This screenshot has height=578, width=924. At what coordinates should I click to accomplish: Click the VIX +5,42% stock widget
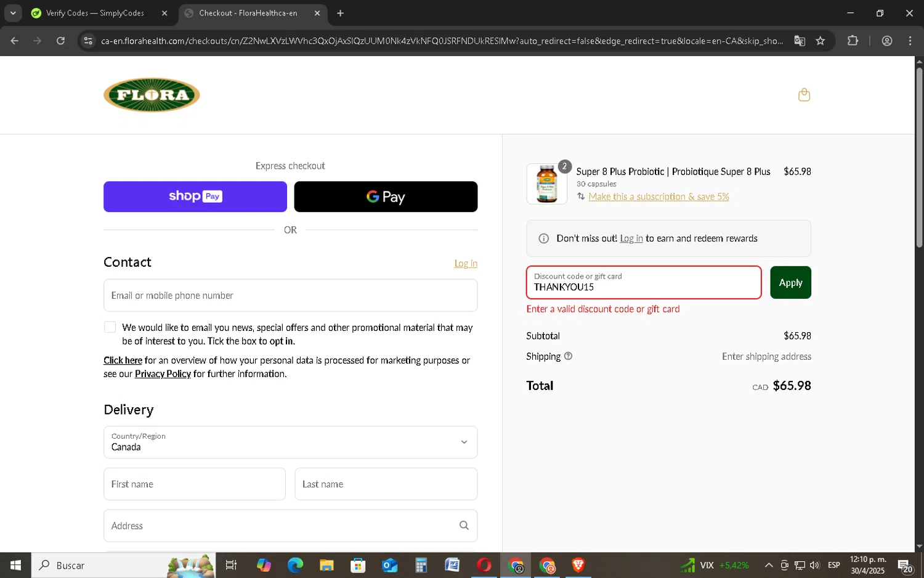(x=715, y=565)
